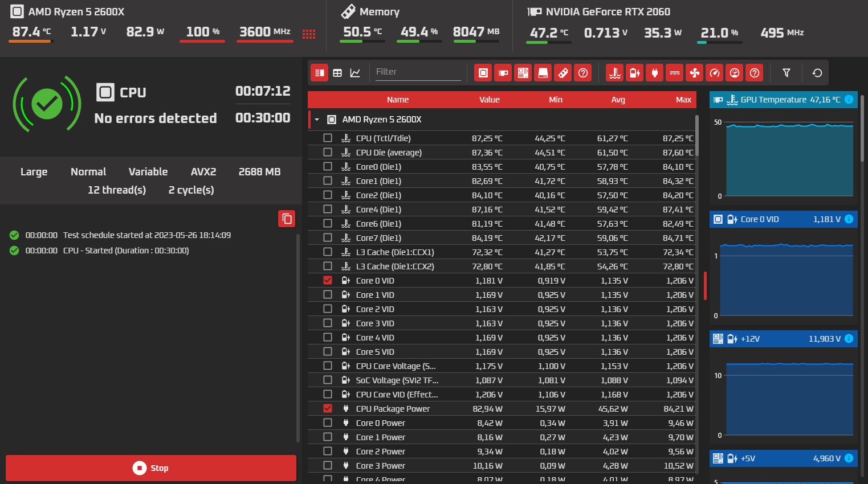Sort the table by Max column

pos(684,100)
